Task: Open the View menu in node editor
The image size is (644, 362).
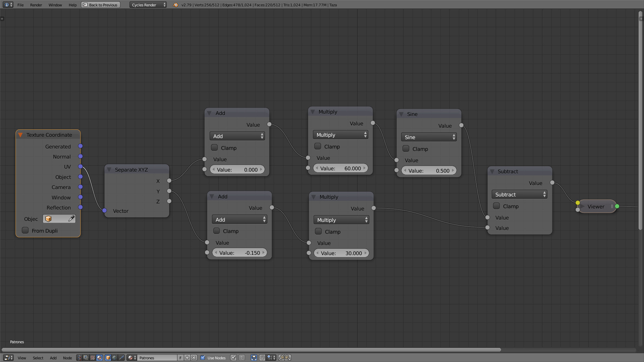Action: point(22,358)
